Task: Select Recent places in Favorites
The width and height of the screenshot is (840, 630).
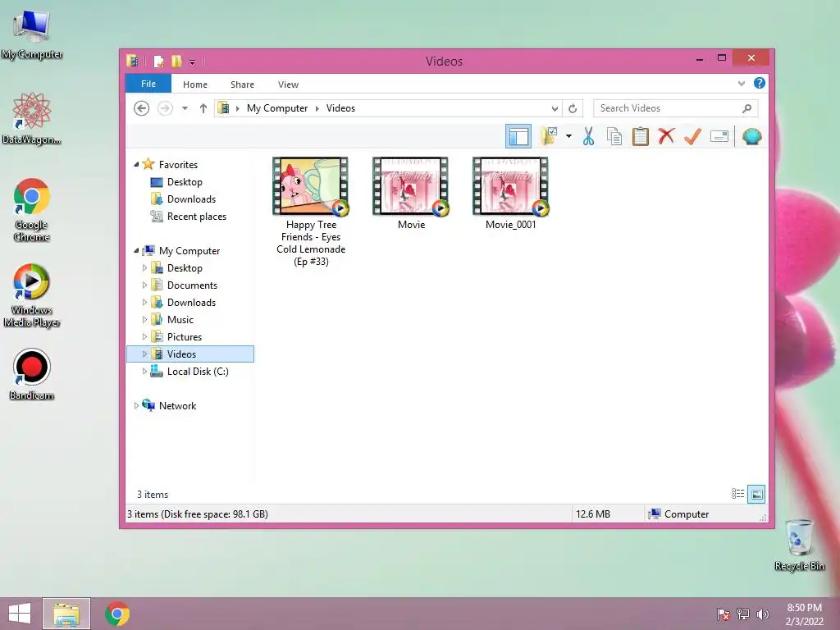Action: pos(197,217)
